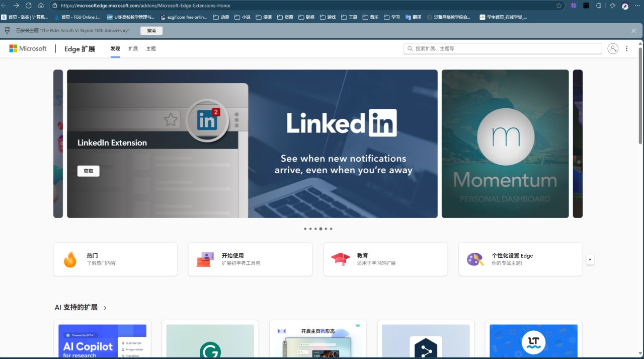The width and height of the screenshot is (644, 359).
Task: Open the AI Copilot extension tile
Action: [x=102, y=339]
